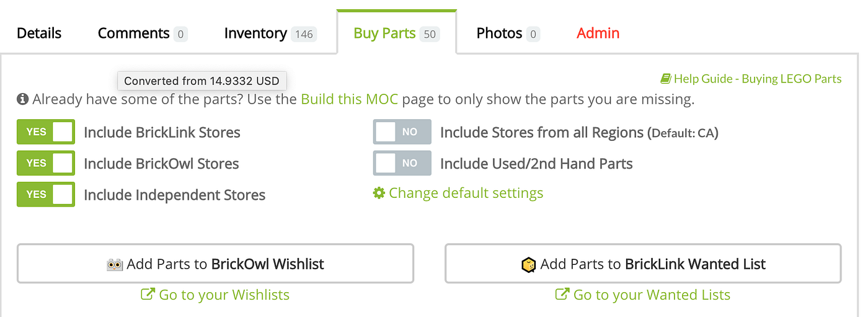This screenshot has height=317, width=868.
Task: Open the red Admin tab
Action: coord(598,33)
